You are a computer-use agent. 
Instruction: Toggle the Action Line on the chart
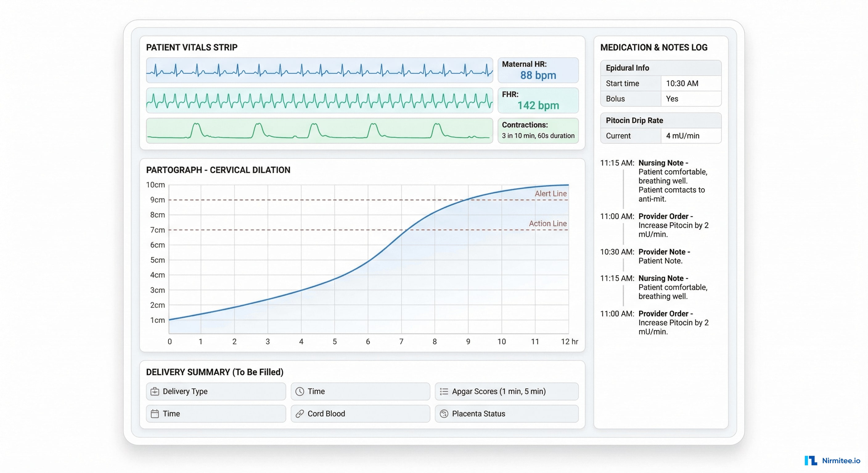(547, 223)
